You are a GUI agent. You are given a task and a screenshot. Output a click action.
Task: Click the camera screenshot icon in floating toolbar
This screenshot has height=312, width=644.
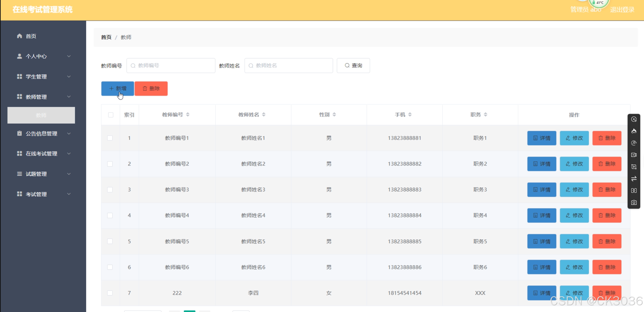[x=634, y=202]
